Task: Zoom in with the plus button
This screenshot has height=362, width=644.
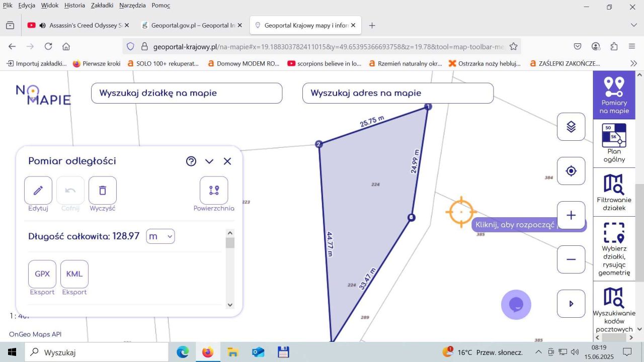Action: click(571, 215)
